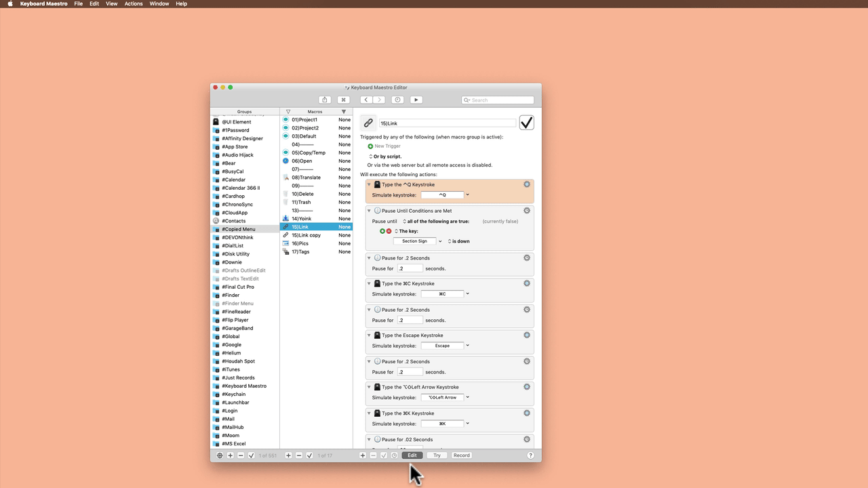Click the groups target icon in bottom bar
868x488 pixels.
pyautogui.click(x=220, y=455)
